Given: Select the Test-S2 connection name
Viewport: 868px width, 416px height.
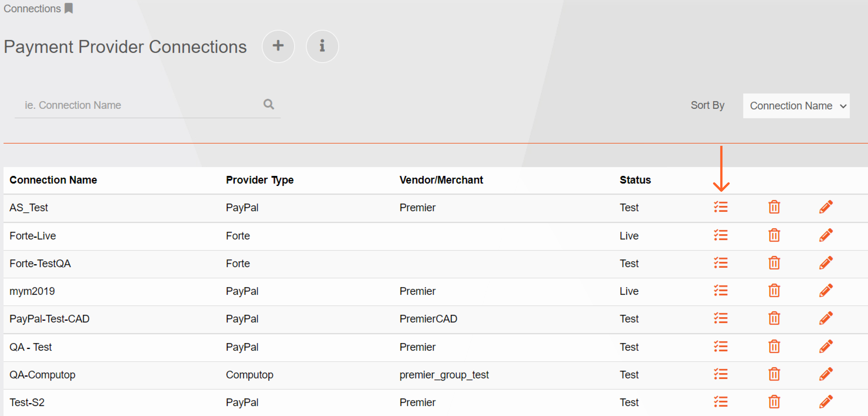Looking at the screenshot, I should 27,403.
